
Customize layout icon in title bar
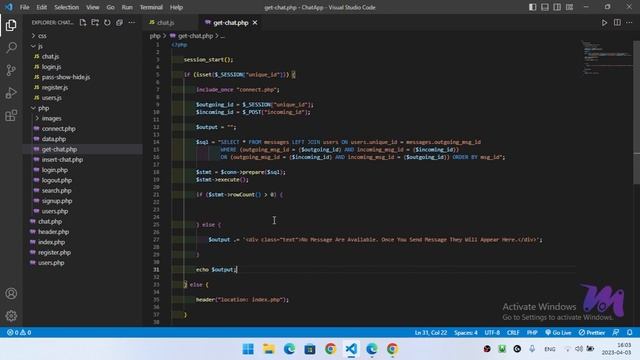click(x=569, y=7)
